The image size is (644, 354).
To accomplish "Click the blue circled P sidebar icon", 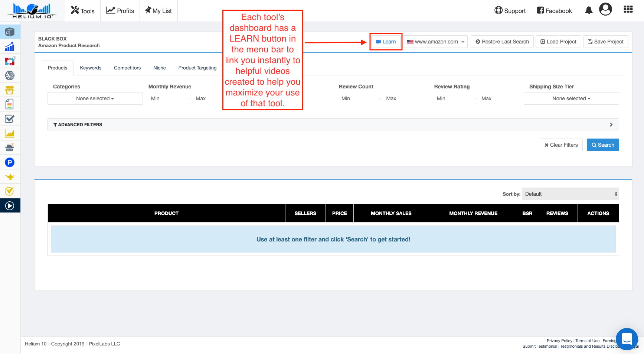I will 10,162.
